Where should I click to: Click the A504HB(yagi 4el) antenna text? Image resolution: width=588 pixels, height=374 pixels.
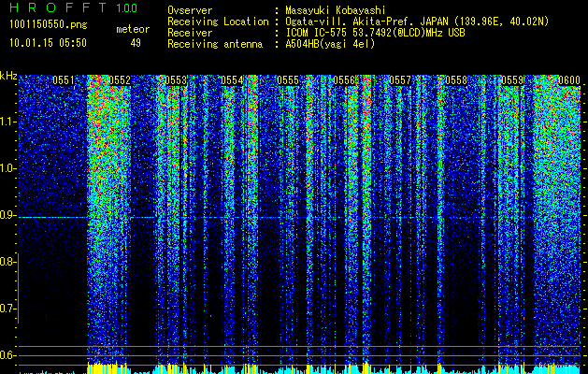(x=330, y=44)
